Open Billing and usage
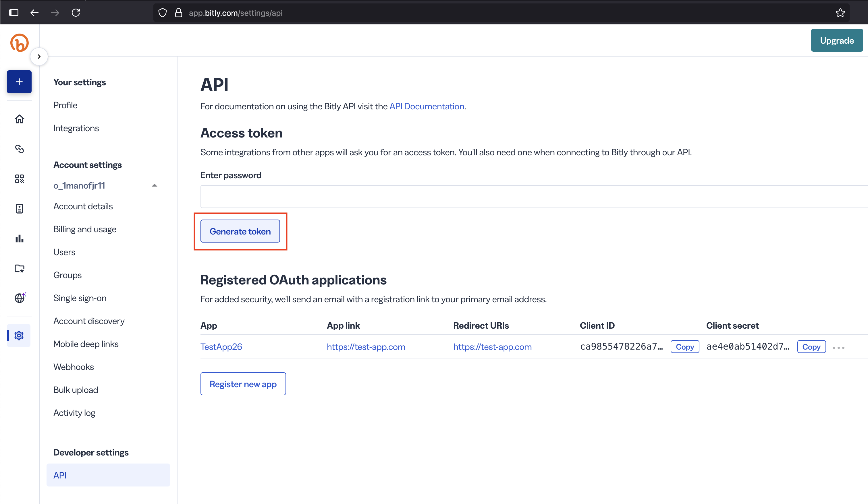This screenshot has width=868, height=504. point(85,229)
